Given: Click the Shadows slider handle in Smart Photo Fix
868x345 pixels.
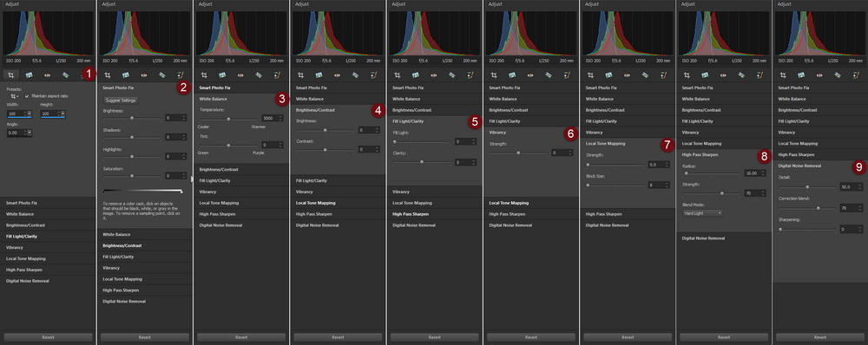Looking at the screenshot, I should coord(132,137).
